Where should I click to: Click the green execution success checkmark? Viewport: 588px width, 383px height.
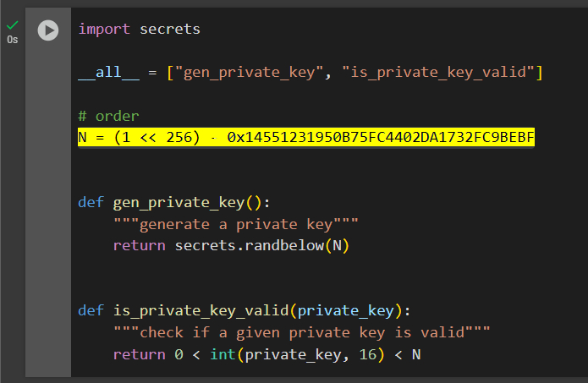[12, 25]
